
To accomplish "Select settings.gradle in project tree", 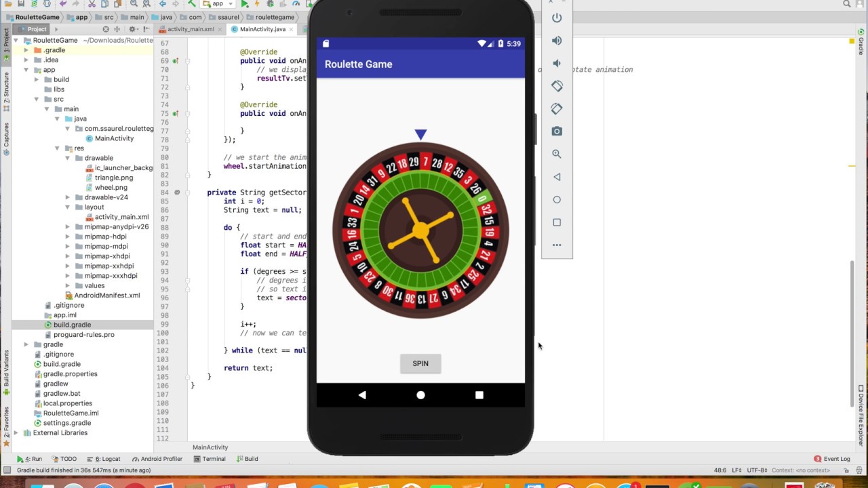I will [62, 423].
